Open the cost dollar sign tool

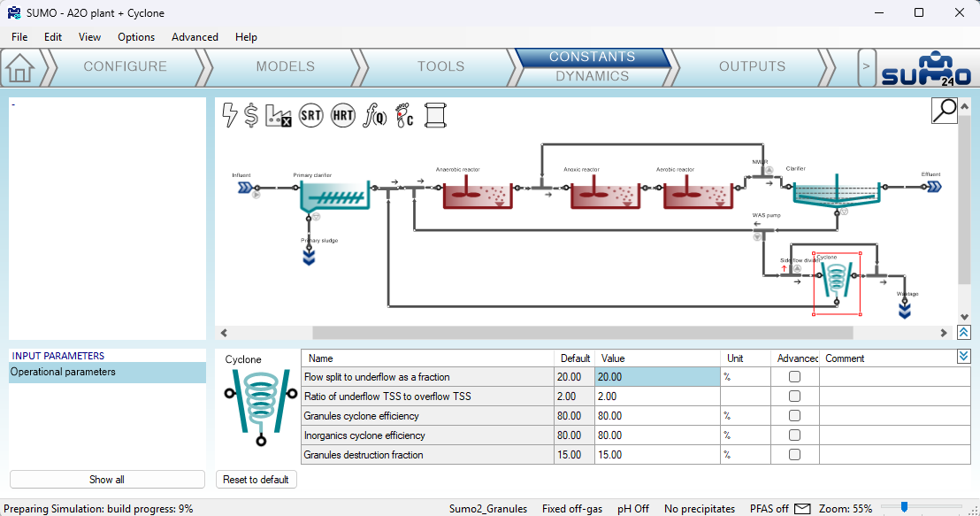(251, 115)
